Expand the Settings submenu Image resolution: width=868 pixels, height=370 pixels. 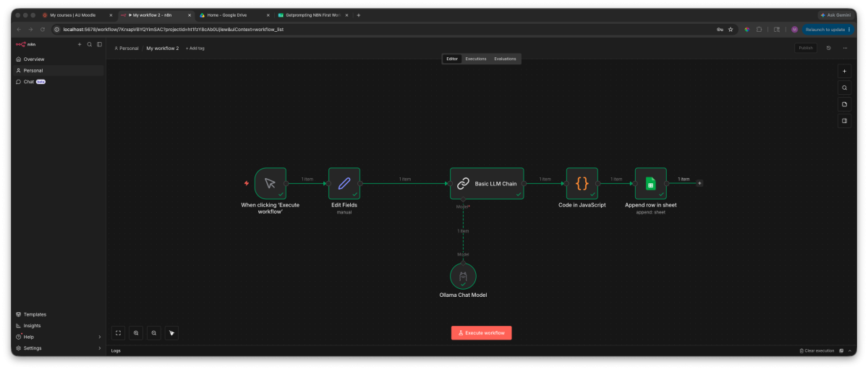coord(99,348)
